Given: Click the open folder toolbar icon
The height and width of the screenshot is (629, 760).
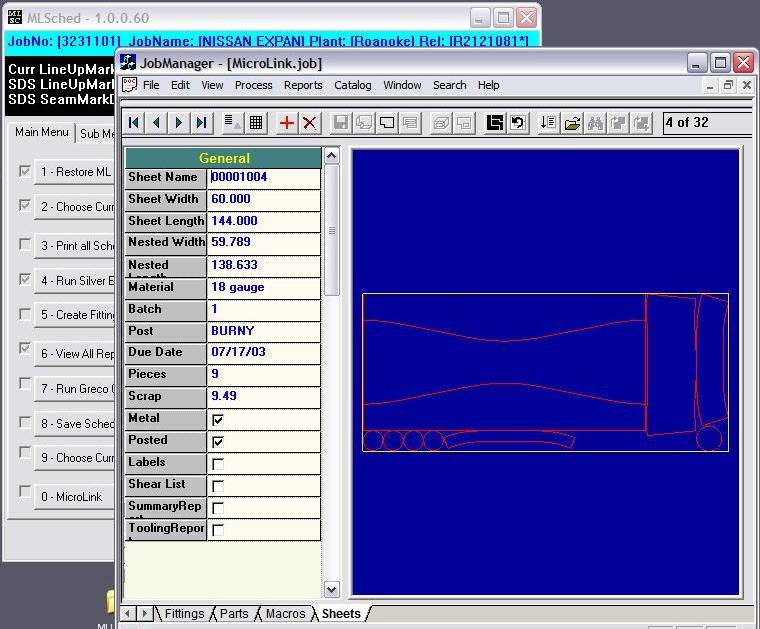Looking at the screenshot, I should coord(572,123).
